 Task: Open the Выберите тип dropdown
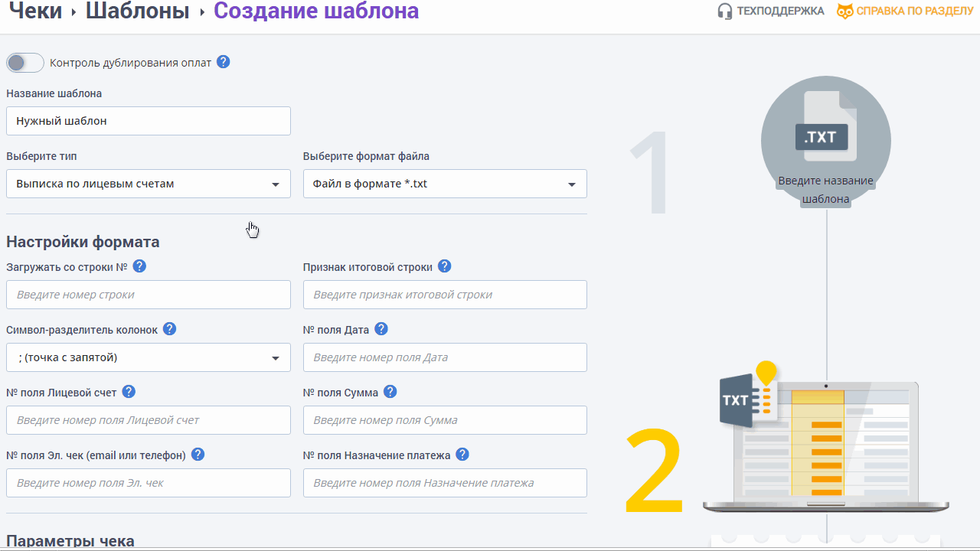pos(148,184)
